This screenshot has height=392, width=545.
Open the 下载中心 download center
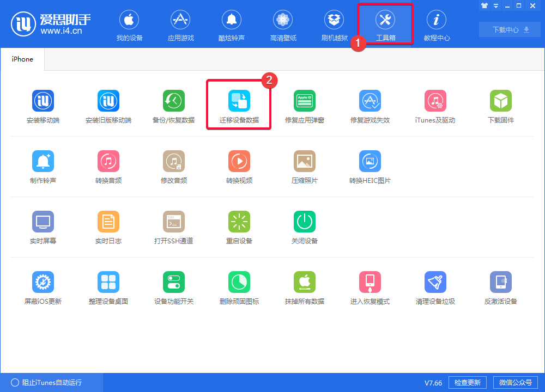(509, 29)
